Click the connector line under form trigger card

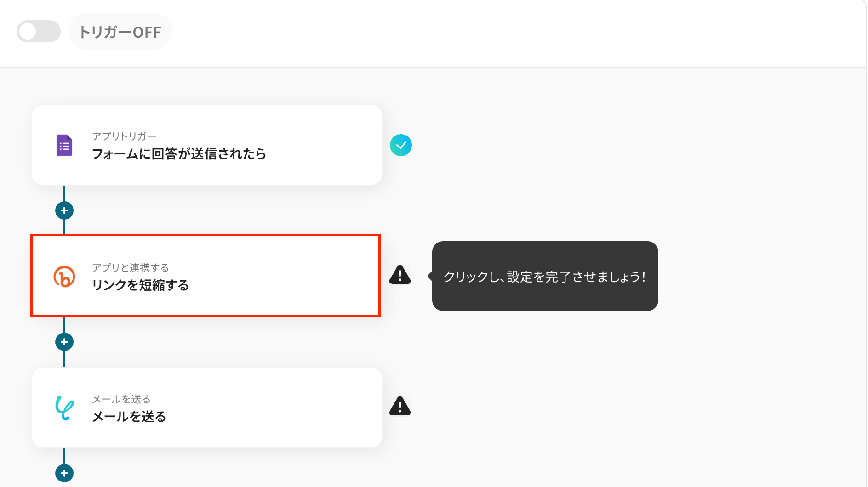point(64,193)
